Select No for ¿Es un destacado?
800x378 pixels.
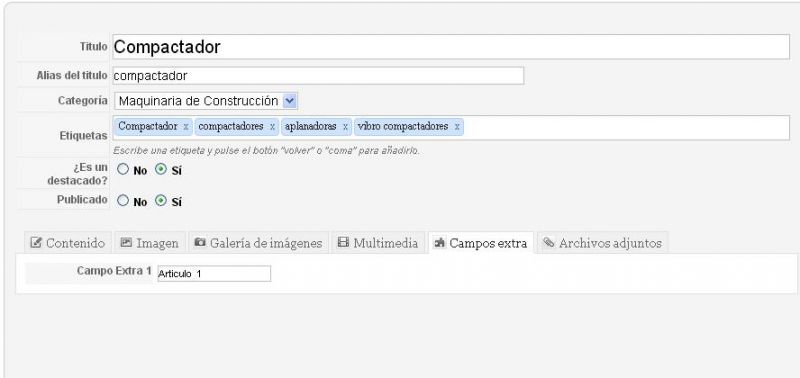point(123,170)
